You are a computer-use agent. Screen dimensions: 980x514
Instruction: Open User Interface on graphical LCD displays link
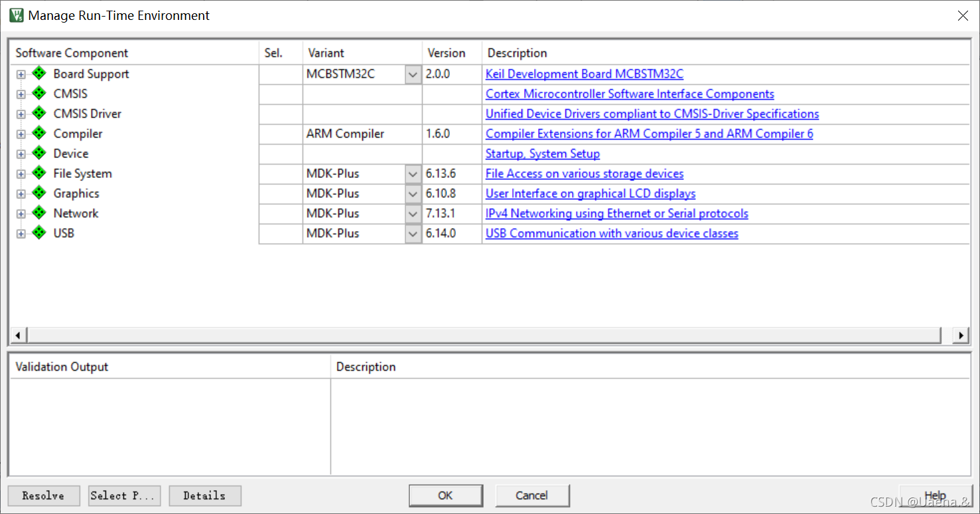591,193
